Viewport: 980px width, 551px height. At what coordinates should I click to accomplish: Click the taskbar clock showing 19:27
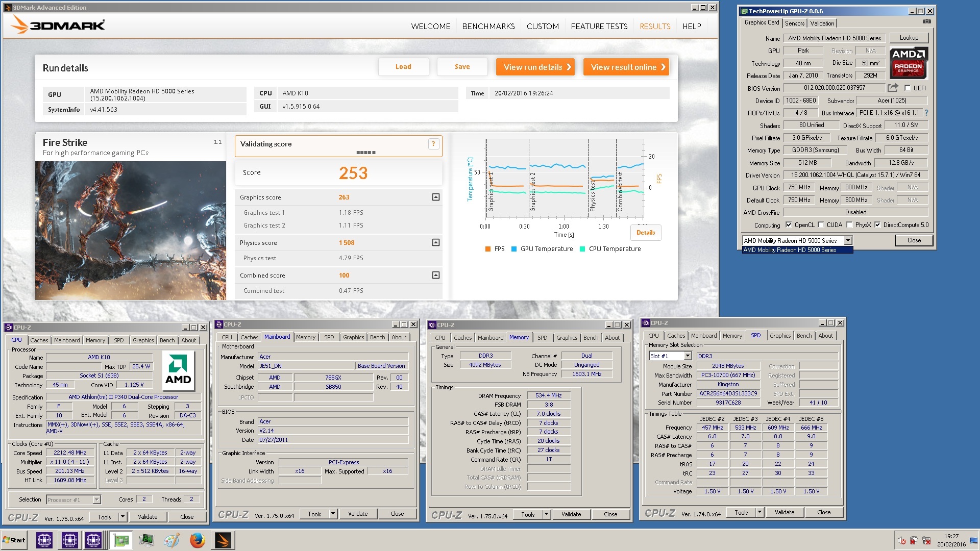(x=951, y=540)
